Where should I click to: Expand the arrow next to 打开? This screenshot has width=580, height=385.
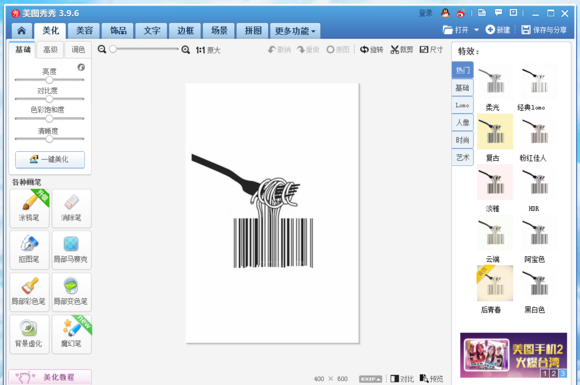click(476, 30)
